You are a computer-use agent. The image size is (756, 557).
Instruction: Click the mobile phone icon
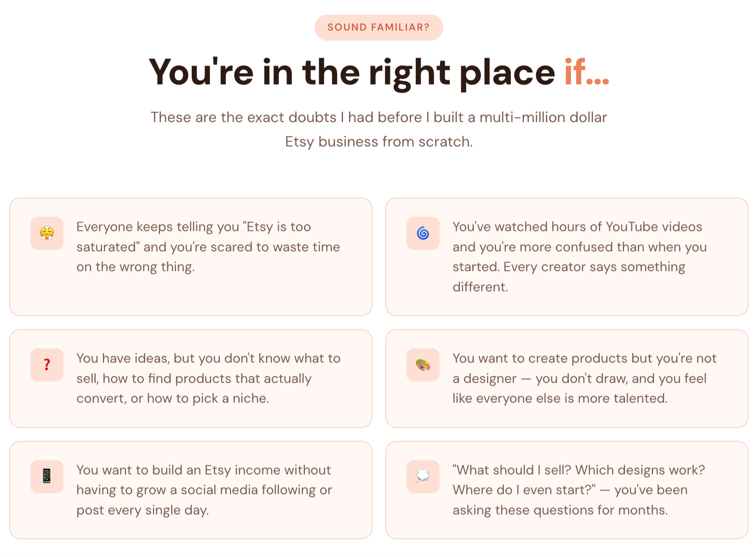(47, 476)
